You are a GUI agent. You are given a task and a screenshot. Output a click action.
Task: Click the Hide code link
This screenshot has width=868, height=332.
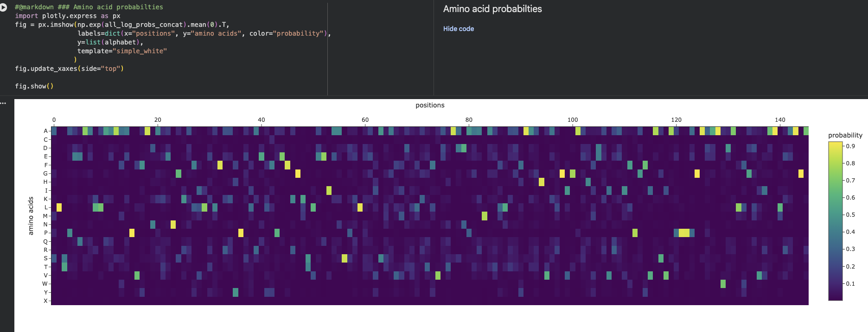[458, 29]
